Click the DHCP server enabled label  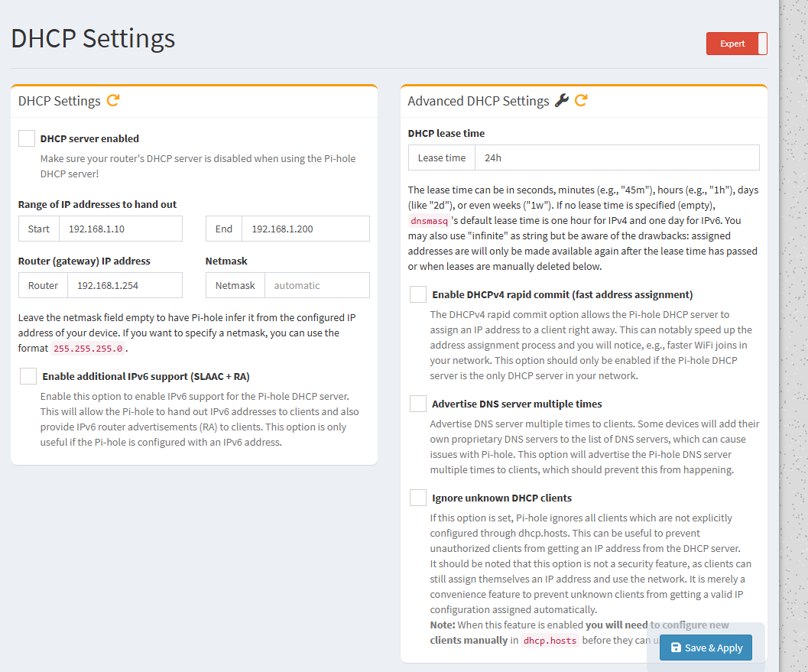click(x=89, y=138)
